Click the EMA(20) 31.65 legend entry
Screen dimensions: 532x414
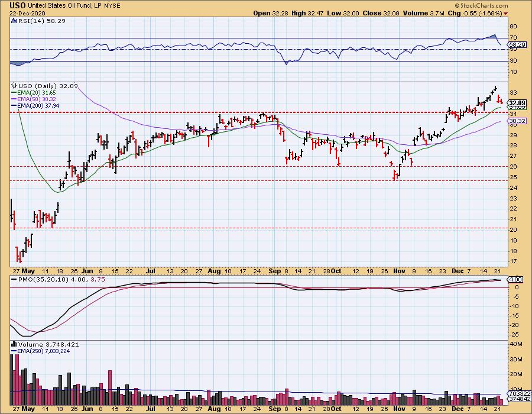[x=34, y=91]
